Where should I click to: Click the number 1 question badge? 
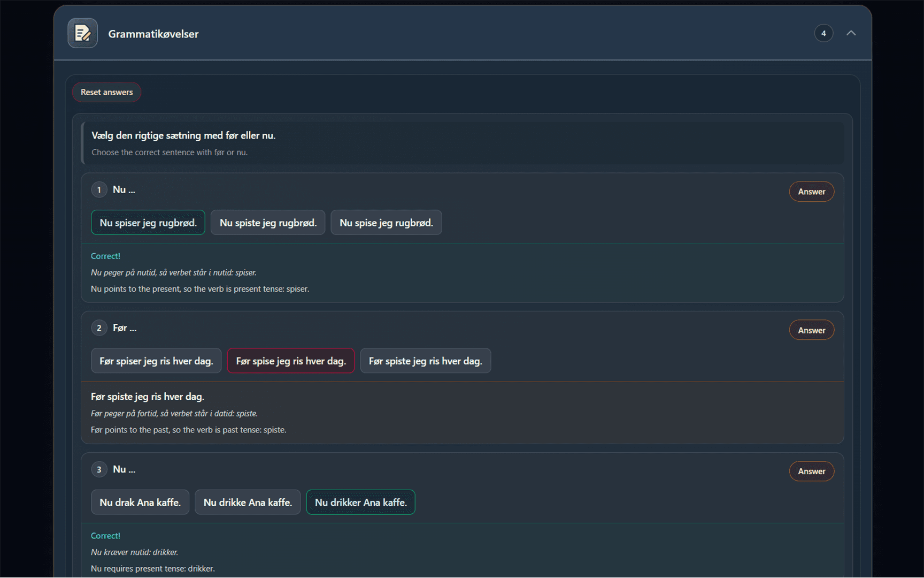[x=99, y=189]
